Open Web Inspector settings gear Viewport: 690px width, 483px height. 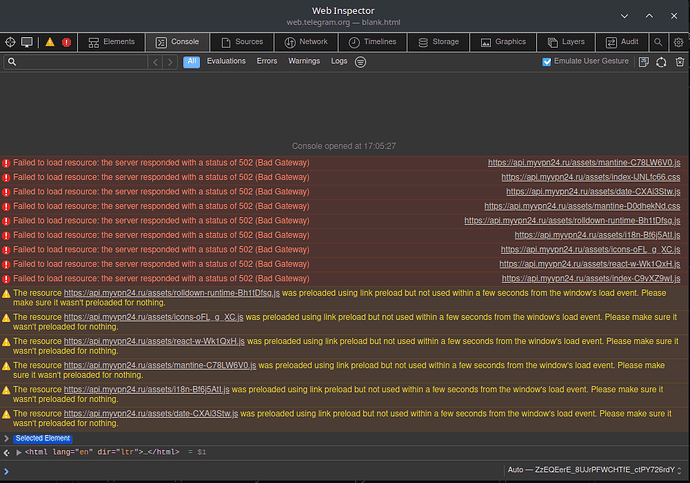(x=679, y=42)
